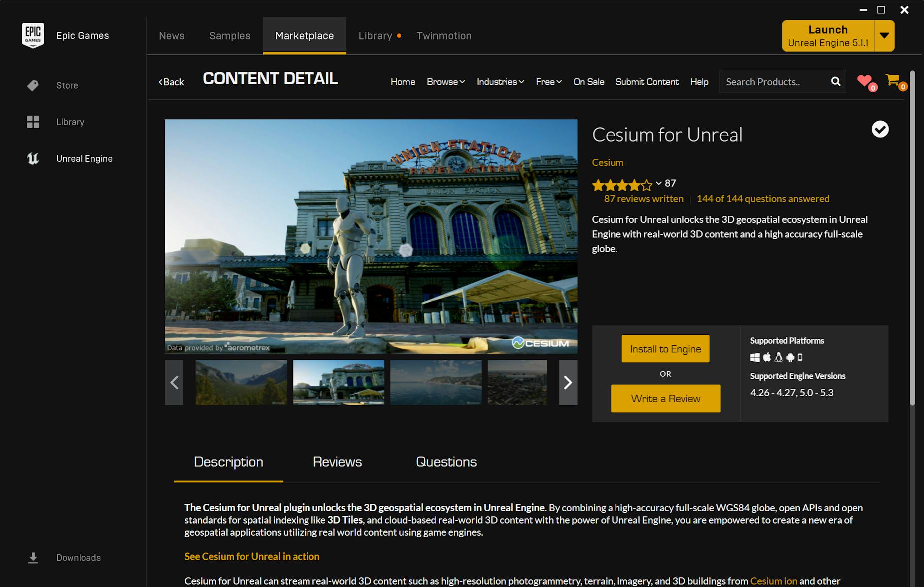Screen dimensions: 924x587
Task: Click the previous screenshots arrow
Action: [x=174, y=382]
